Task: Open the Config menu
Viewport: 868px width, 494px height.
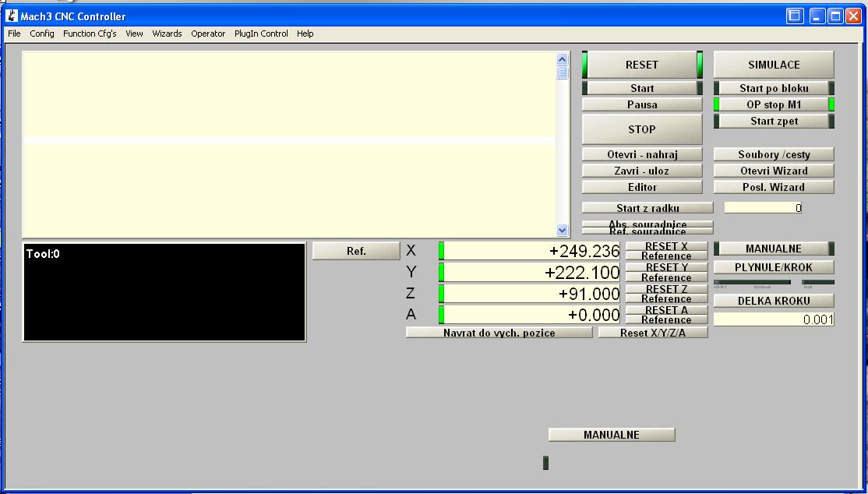Action: (x=42, y=34)
